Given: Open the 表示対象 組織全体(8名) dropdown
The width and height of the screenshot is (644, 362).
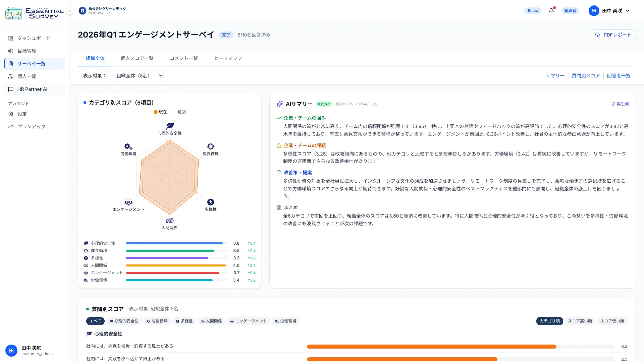Looking at the screenshot, I should tap(137, 76).
